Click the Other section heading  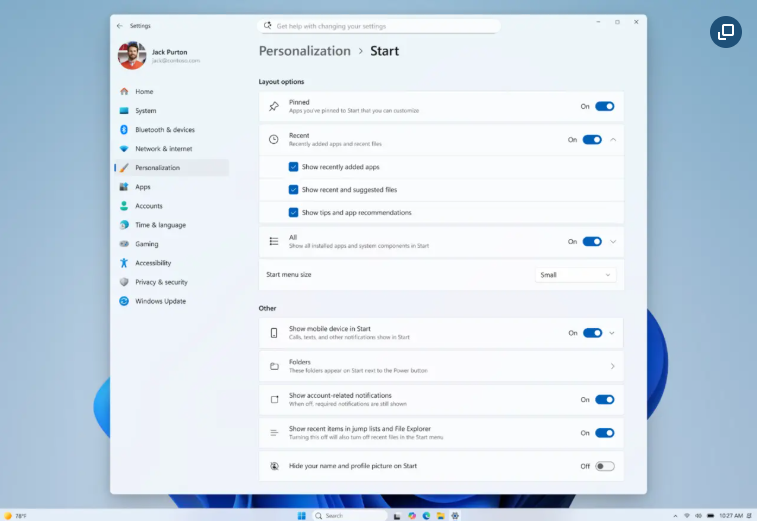267,308
